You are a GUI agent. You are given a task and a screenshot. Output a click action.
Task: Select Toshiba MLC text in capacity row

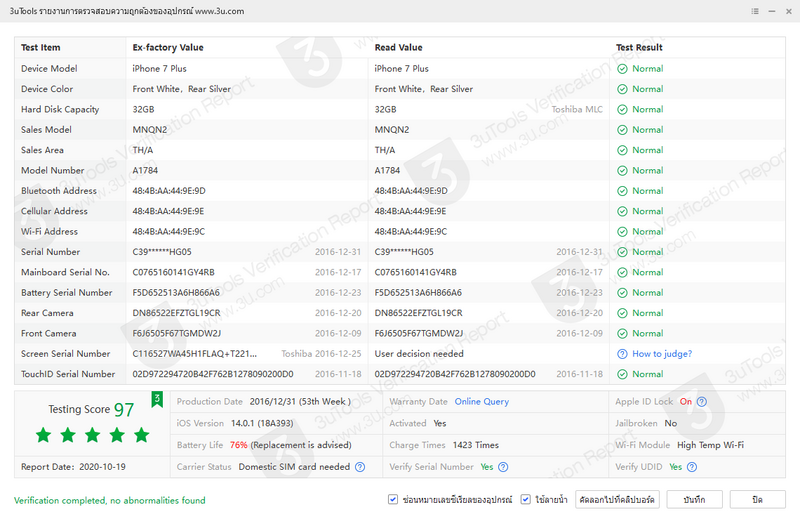coord(577,109)
